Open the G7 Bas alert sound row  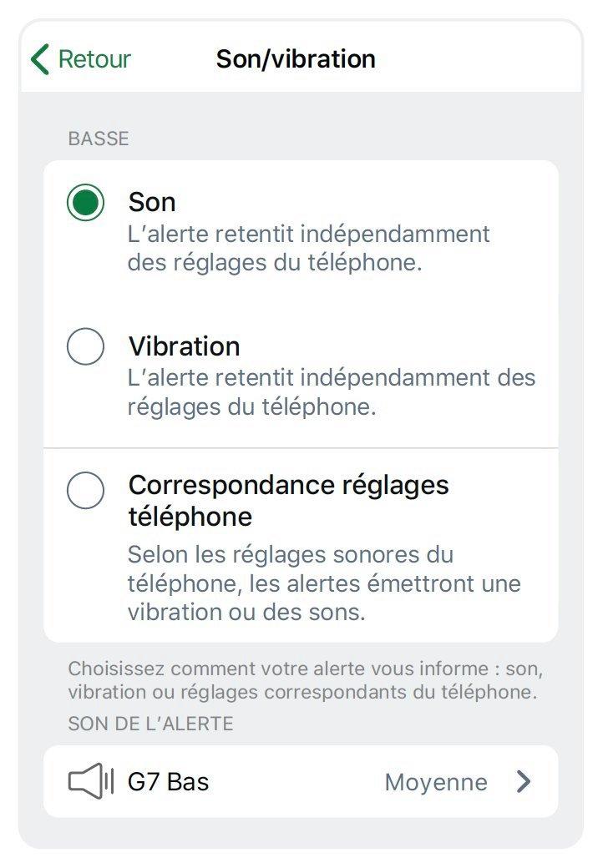pos(301,782)
